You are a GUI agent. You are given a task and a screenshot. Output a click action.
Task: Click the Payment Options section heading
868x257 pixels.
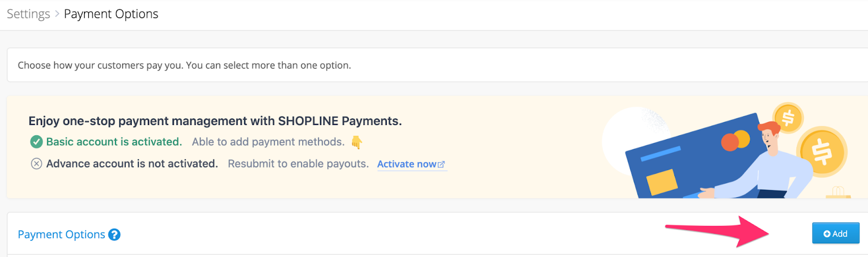tap(61, 235)
